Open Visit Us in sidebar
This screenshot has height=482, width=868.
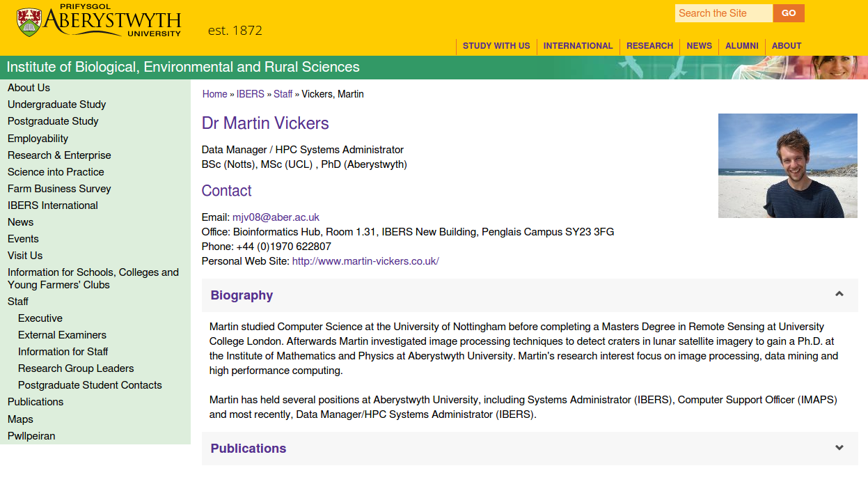25,256
